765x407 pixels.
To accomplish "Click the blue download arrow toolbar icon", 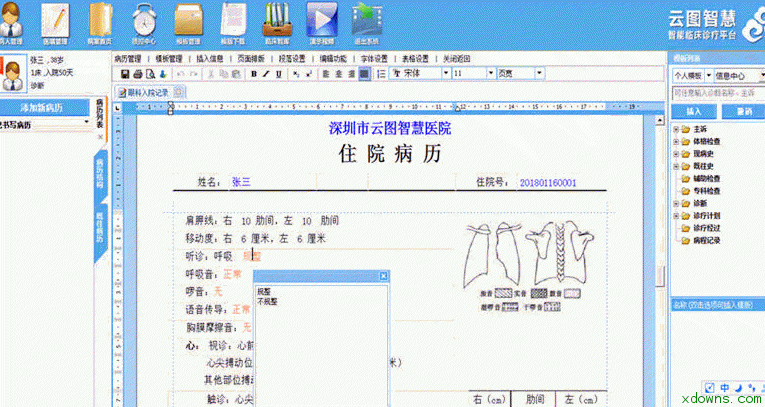I will tap(163, 74).
